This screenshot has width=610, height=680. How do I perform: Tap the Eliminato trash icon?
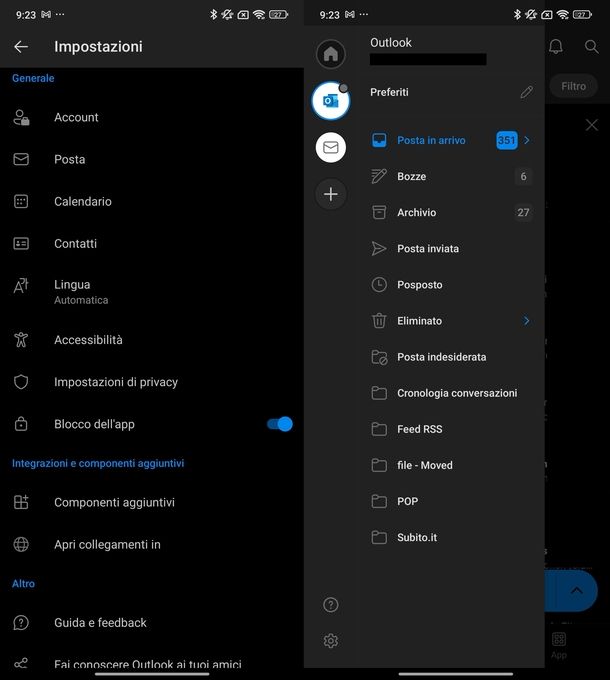[379, 321]
